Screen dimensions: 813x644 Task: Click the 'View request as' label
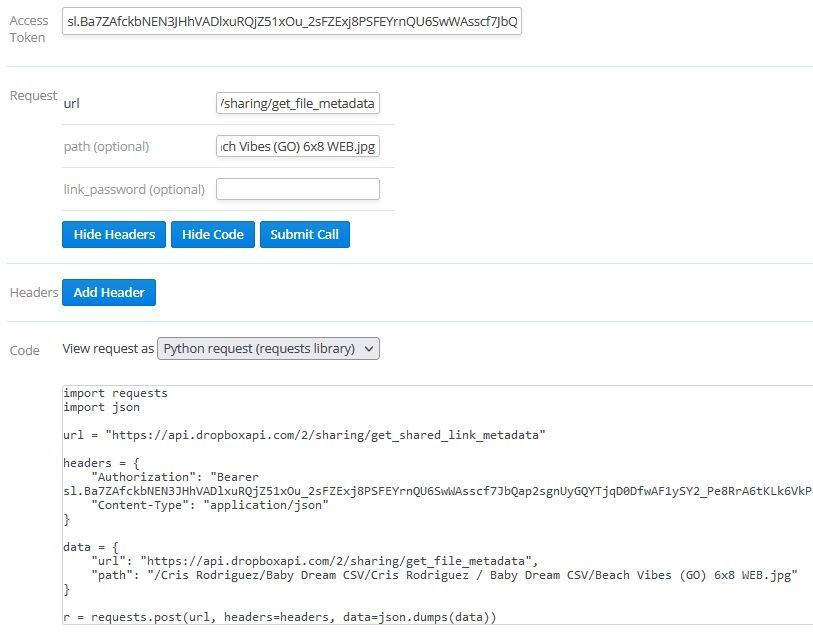pyautogui.click(x=108, y=348)
